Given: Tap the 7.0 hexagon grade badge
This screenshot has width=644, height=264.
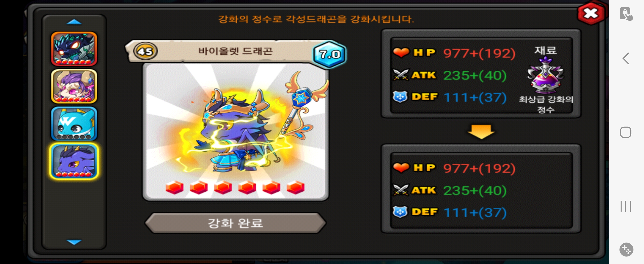Looking at the screenshot, I should 330,54.
